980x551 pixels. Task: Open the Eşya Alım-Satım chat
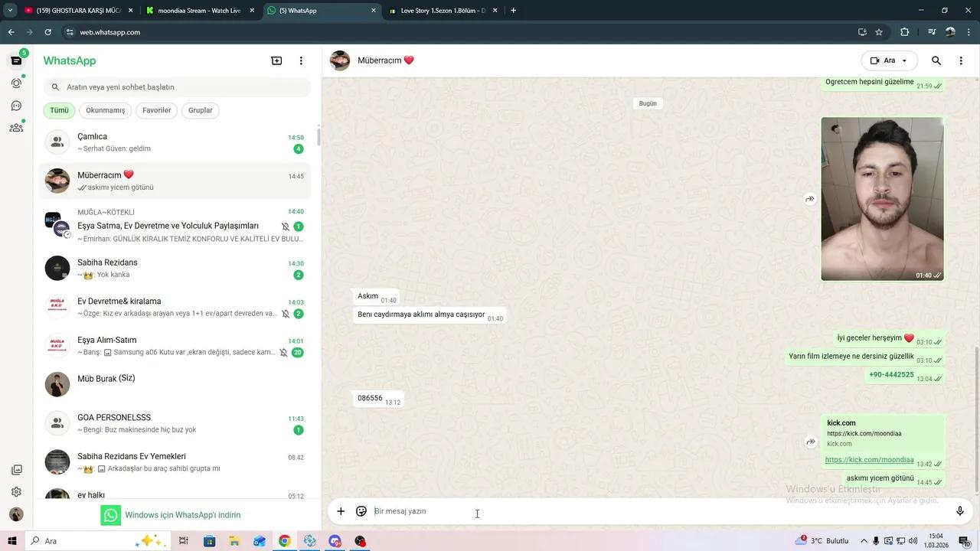point(175,346)
